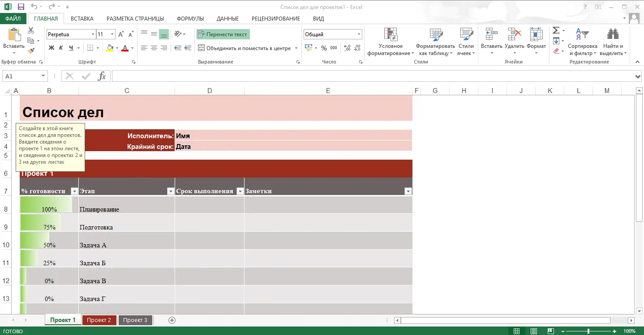Image resolution: width=644 pixels, height=335 pixels.
Task: Toggle italic formatting (К)
Action: point(61,48)
